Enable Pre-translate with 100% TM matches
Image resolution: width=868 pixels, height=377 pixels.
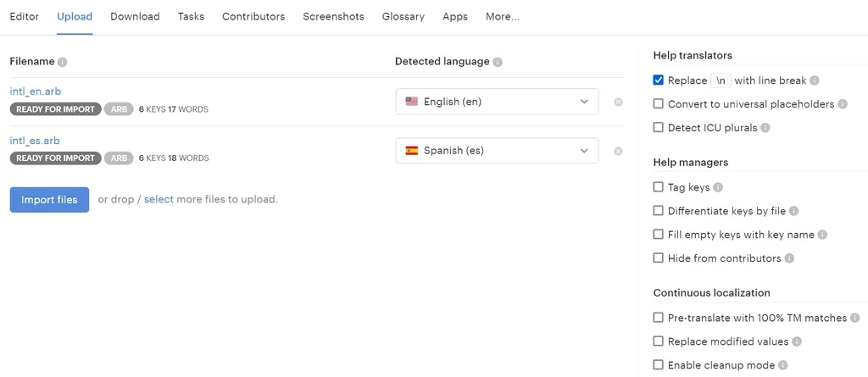point(659,318)
